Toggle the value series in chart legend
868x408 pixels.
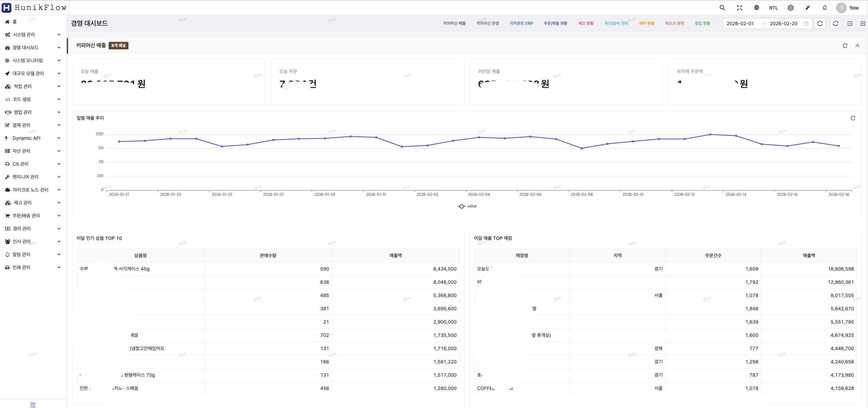[467, 206]
